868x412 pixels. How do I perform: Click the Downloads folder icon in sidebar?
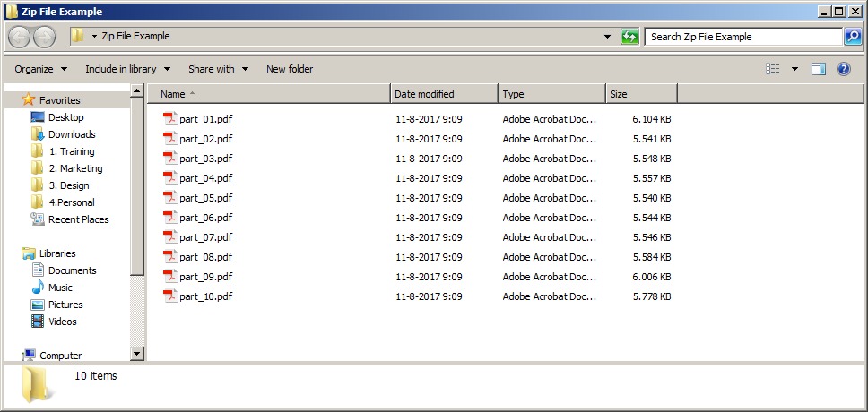[38, 133]
